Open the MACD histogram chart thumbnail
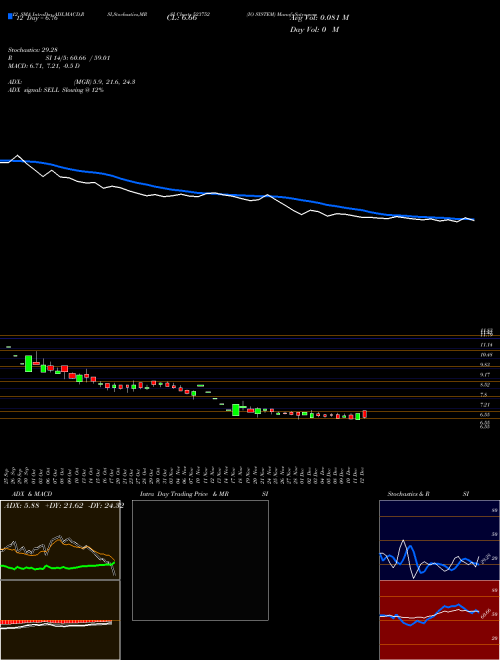 click(x=60, y=620)
